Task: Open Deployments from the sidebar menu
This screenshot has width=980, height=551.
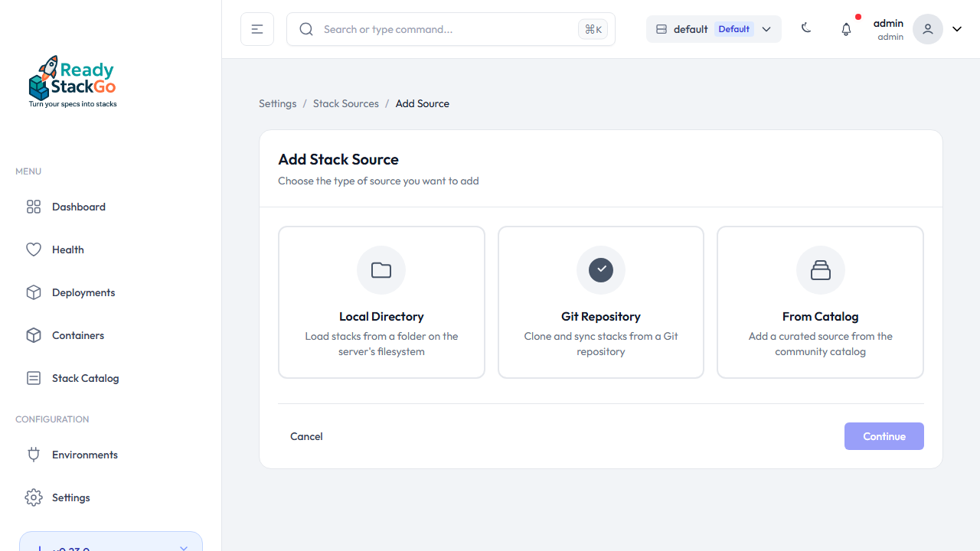Action: pyautogui.click(x=83, y=292)
